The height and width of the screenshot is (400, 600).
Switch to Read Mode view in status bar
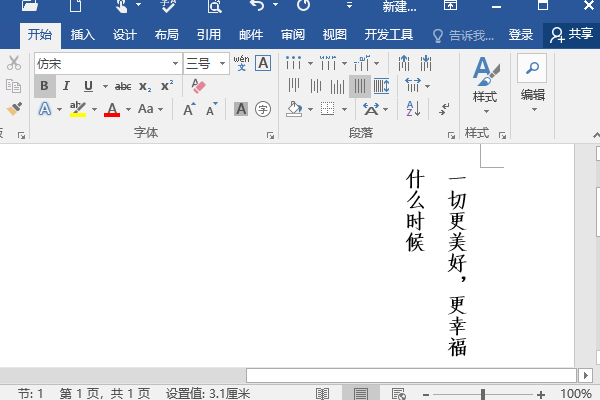pos(323,393)
